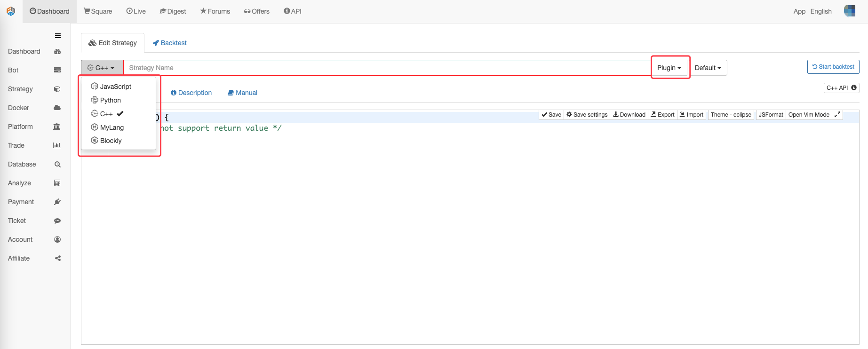Viewport: 868px width, 349px height.
Task: Click the C++ API button
Action: tap(842, 87)
